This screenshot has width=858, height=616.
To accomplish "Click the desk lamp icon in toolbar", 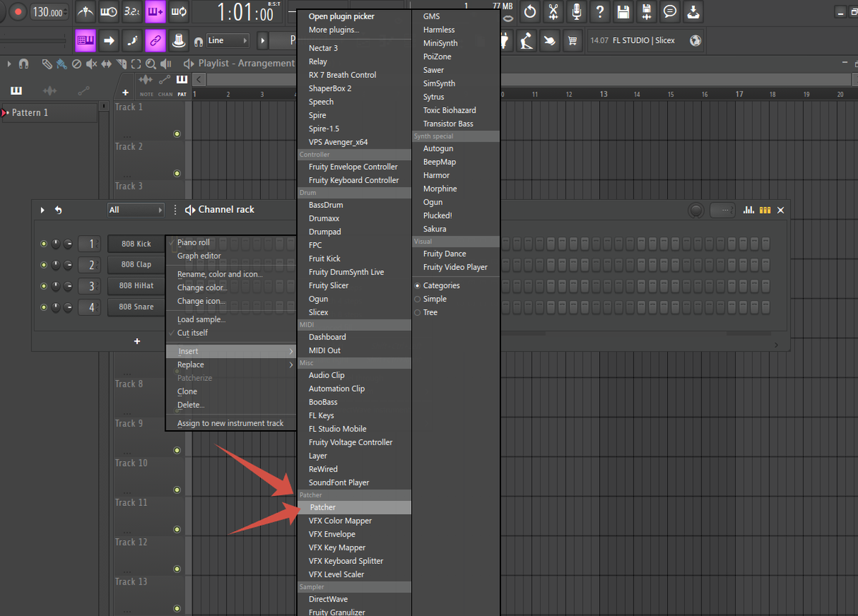I will coord(526,41).
